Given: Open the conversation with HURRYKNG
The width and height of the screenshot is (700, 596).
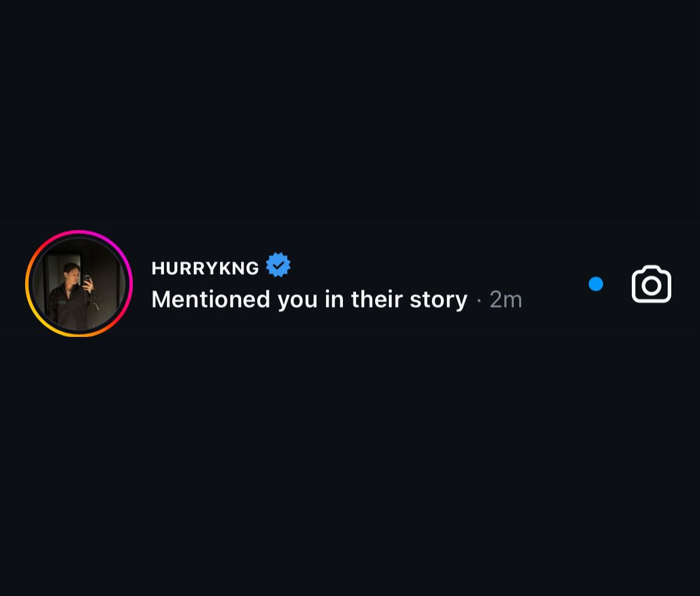Looking at the screenshot, I should [x=359, y=284].
